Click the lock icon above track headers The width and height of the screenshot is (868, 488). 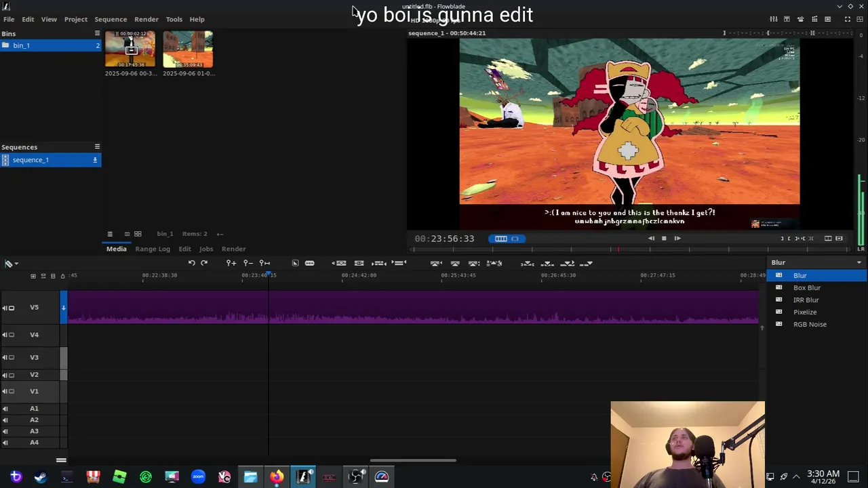tap(62, 276)
